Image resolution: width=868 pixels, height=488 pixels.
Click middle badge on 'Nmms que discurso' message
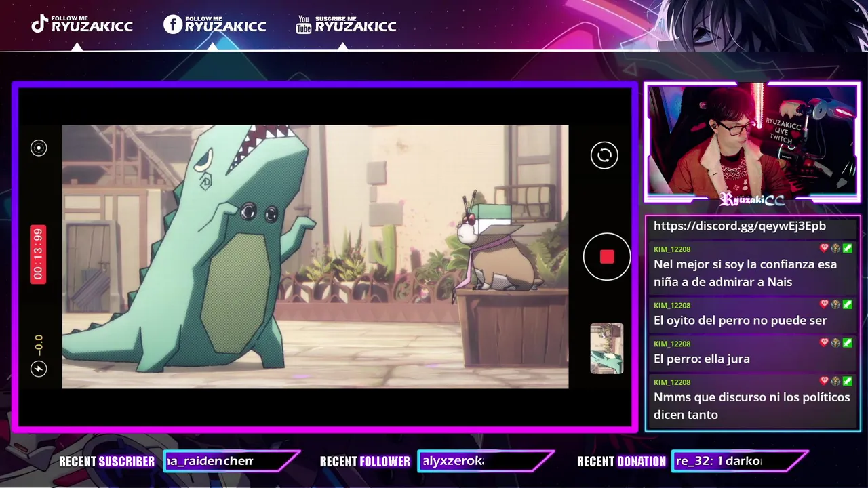click(x=836, y=382)
